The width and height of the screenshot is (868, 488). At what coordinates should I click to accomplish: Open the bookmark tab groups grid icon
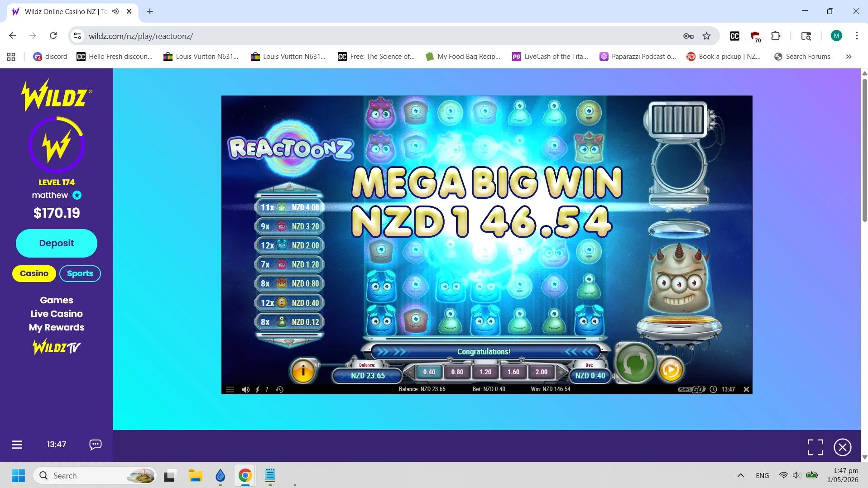(x=11, y=57)
